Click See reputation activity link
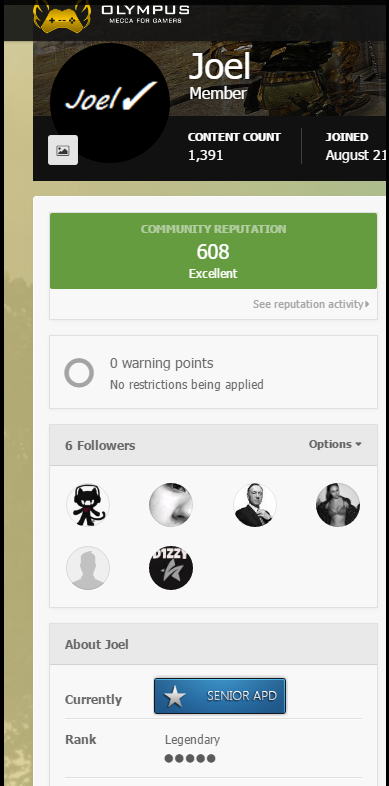This screenshot has width=389, height=786. coord(308,304)
